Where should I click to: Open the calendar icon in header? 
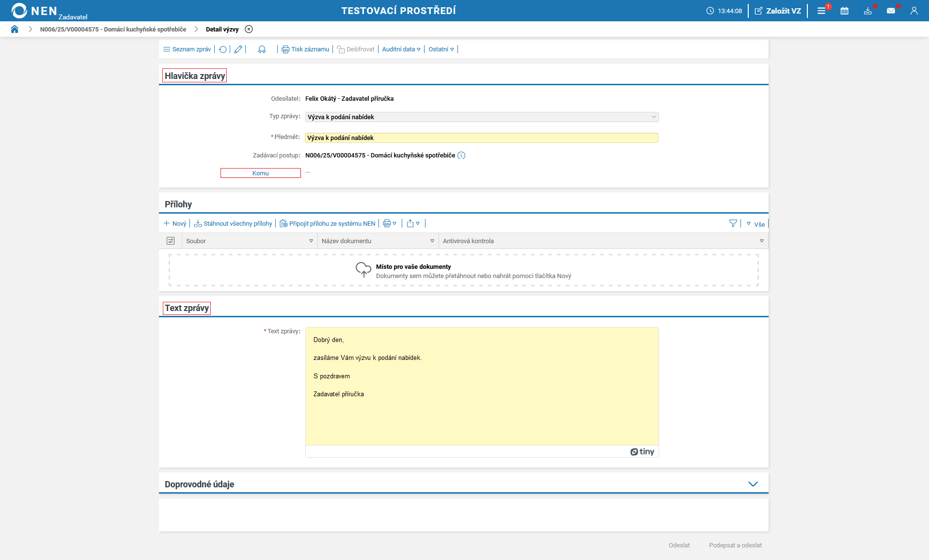[844, 11]
